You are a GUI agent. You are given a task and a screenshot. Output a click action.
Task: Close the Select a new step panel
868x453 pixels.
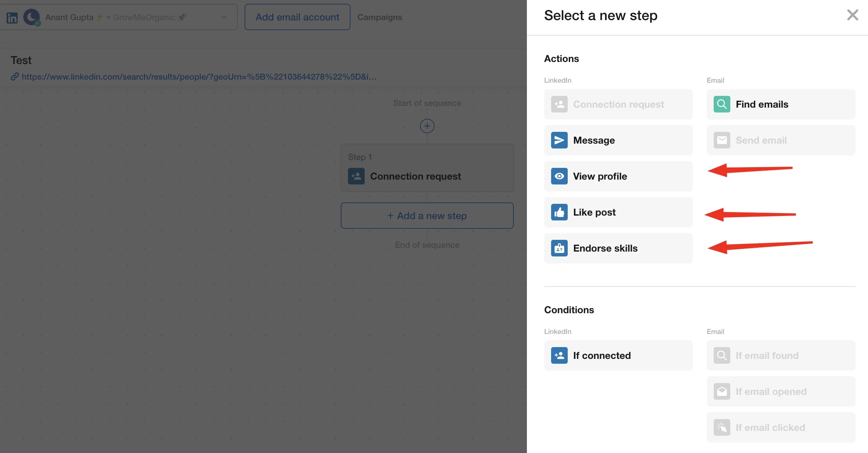point(852,15)
